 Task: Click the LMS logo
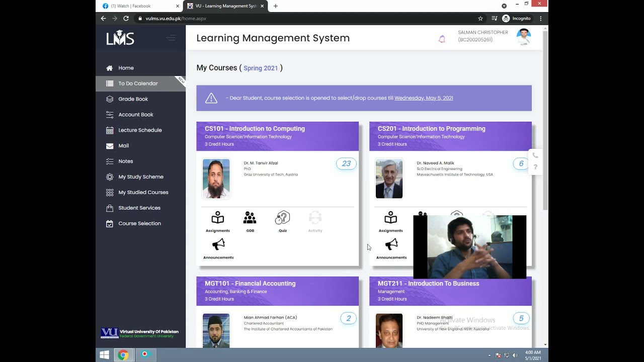click(120, 38)
